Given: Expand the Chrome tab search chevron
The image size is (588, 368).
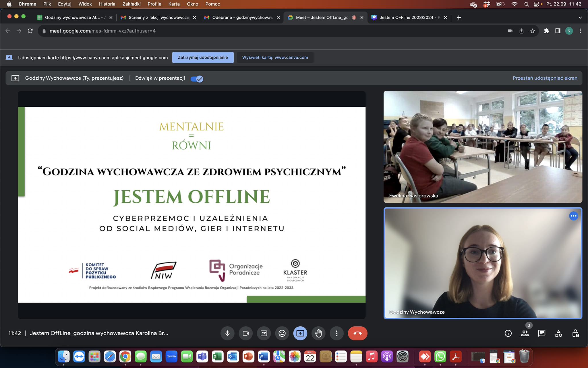Looking at the screenshot, I should (x=580, y=18).
